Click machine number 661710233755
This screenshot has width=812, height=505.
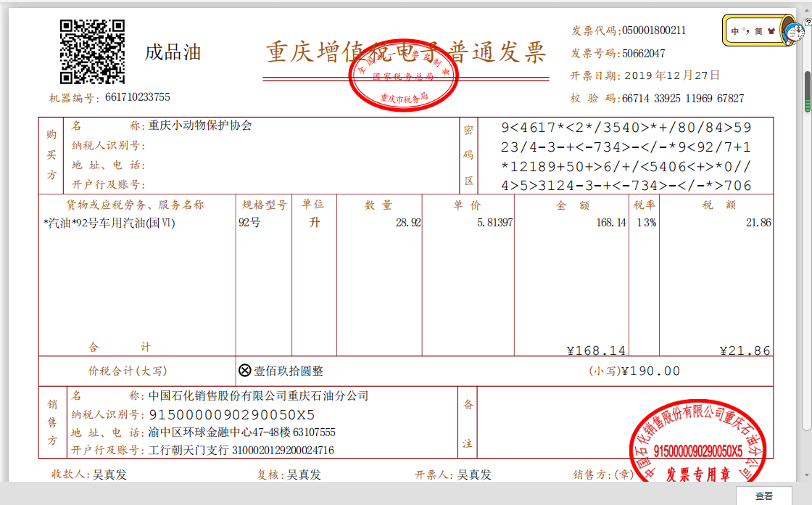coord(137,97)
